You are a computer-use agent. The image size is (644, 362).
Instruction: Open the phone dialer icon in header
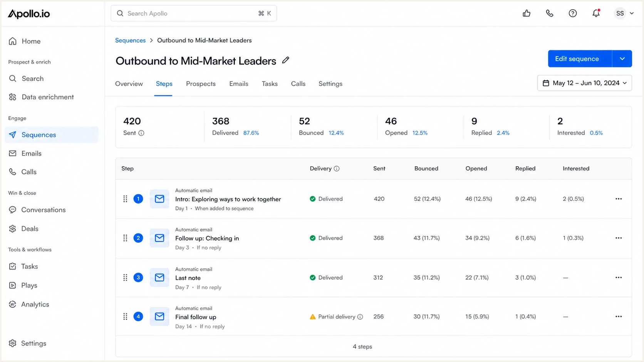point(550,13)
